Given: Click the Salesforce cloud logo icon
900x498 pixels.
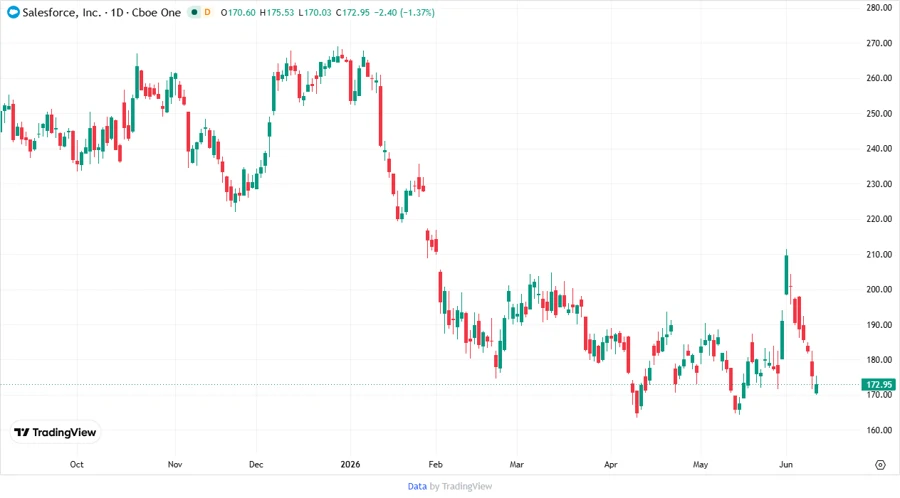Looking at the screenshot, I should (13, 12).
